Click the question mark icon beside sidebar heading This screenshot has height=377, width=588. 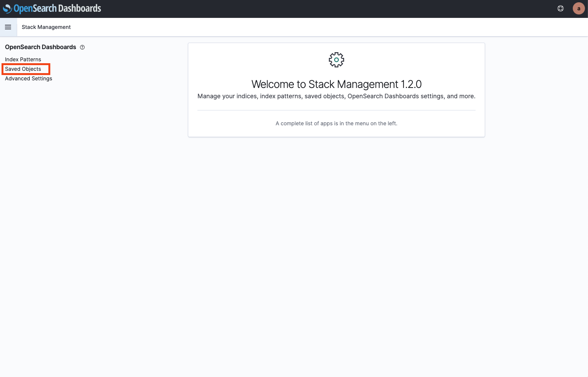[x=82, y=47]
